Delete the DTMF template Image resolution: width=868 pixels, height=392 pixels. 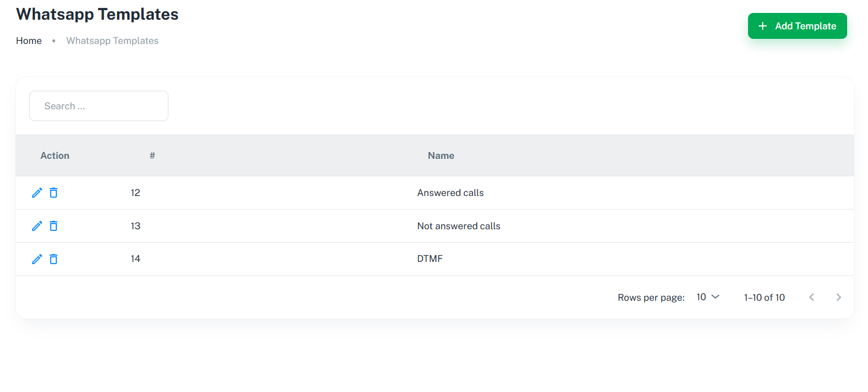(54, 259)
